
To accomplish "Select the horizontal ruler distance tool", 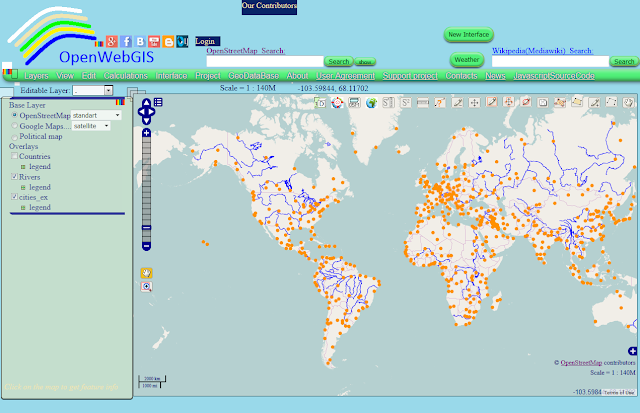I will pyautogui.click(x=422, y=103).
